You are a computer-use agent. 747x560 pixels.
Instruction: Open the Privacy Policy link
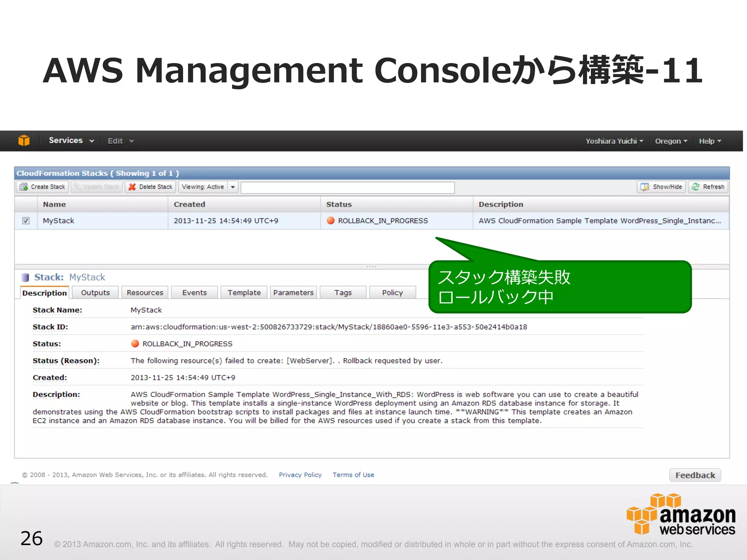300,475
